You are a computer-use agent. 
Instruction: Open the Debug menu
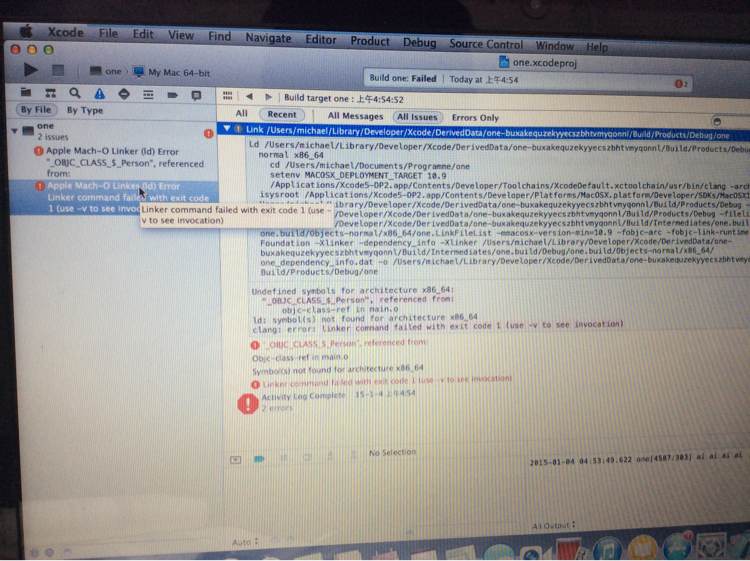(x=419, y=43)
